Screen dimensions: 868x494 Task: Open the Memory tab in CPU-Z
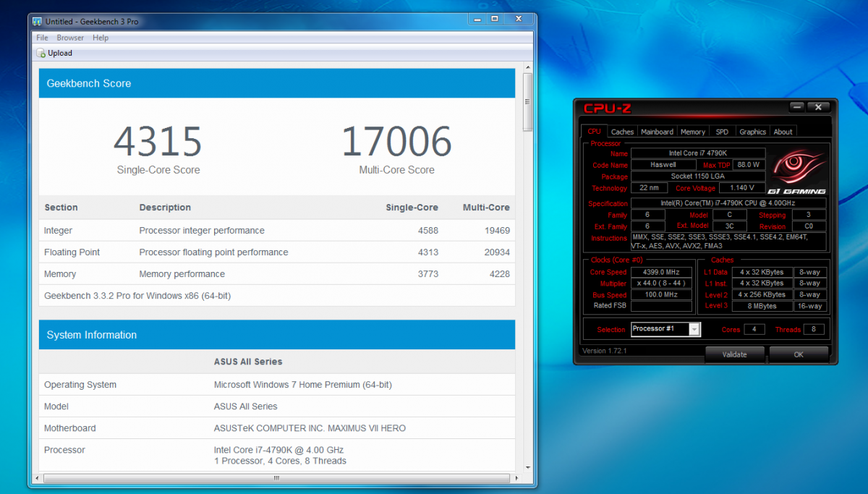point(693,132)
